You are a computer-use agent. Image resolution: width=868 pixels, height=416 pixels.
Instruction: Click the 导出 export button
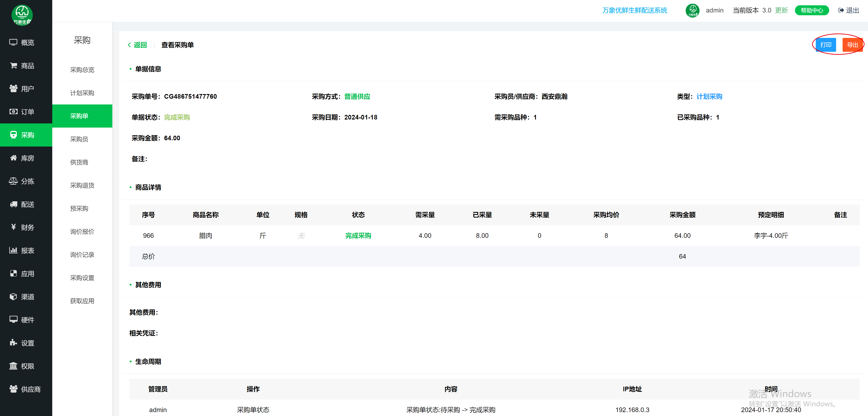pyautogui.click(x=853, y=44)
